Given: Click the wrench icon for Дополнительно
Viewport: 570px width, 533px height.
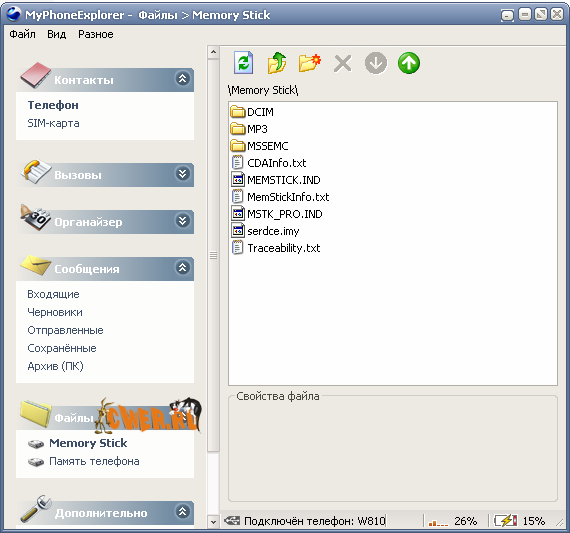Looking at the screenshot, I should 36,508.
